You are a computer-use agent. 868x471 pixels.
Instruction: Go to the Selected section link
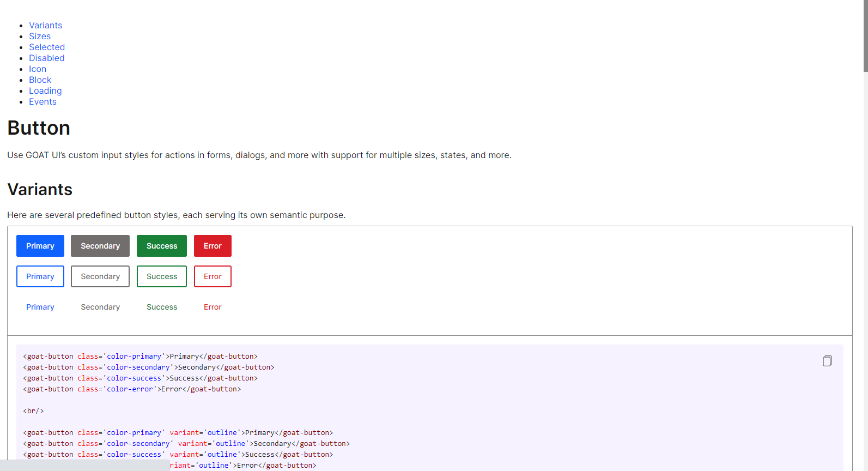pyautogui.click(x=47, y=47)
